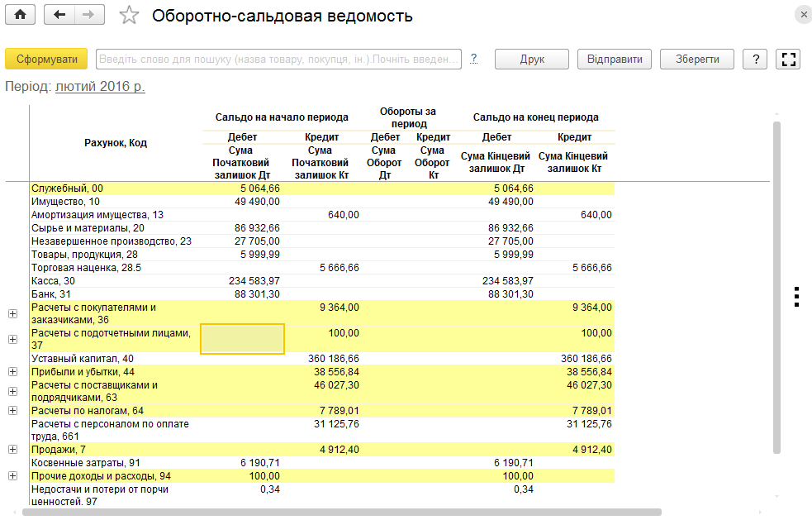
Task: Navigate back with the left arrow
Action: [59, 15]
